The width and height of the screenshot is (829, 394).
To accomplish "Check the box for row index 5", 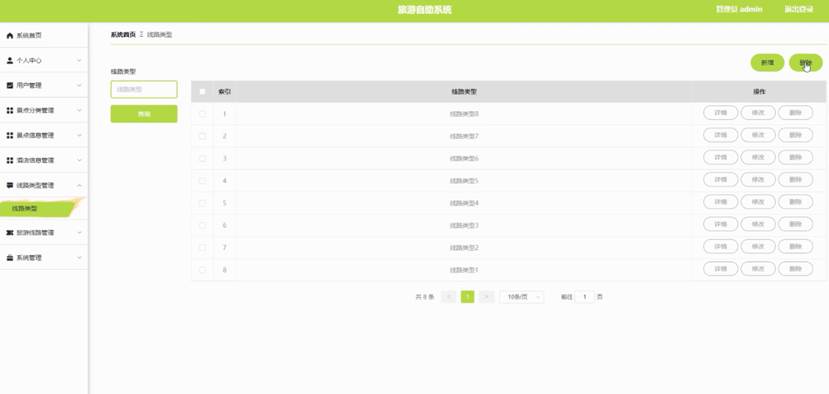I will 202,203.
